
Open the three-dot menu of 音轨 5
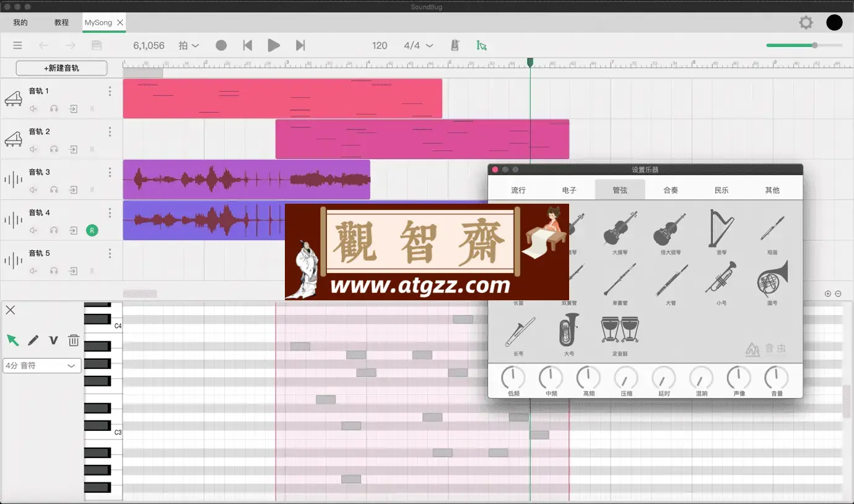point(110,253)
